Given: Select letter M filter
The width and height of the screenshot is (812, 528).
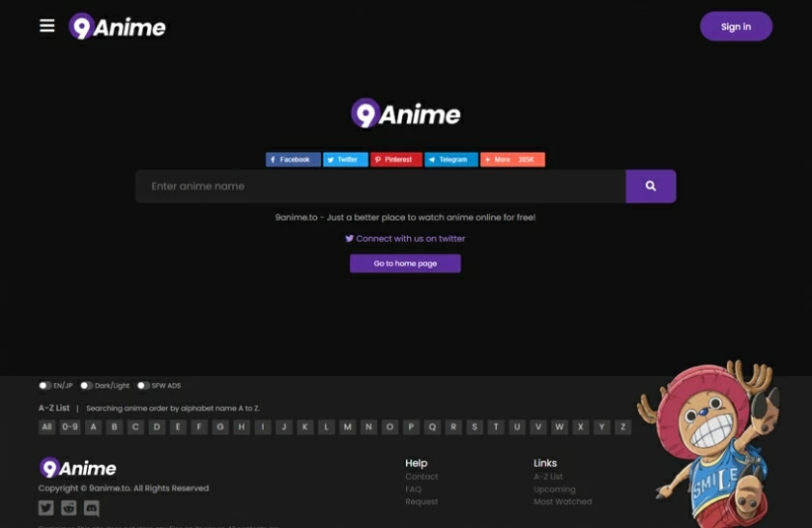Looking at the screenshot, I should 347,427.
